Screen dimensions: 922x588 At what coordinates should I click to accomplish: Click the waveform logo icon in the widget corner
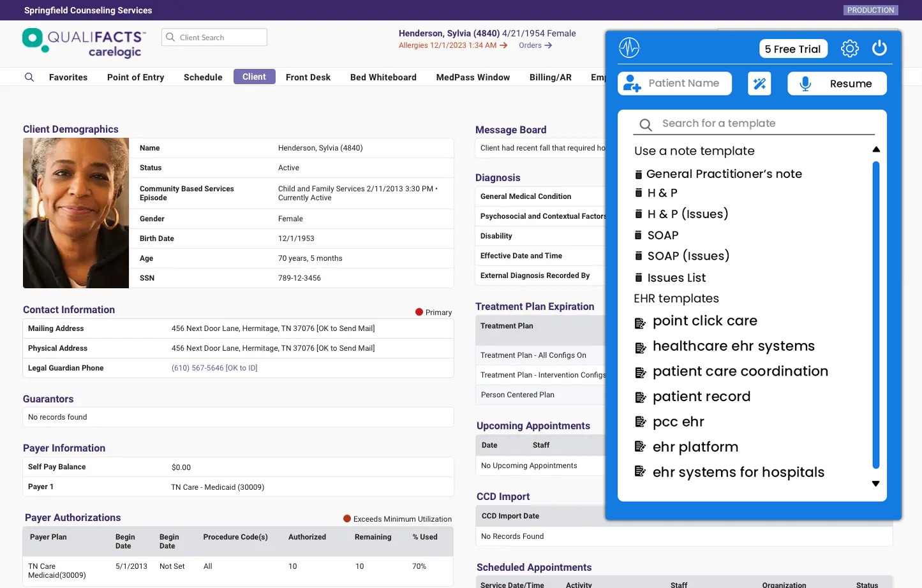[629, 48]
